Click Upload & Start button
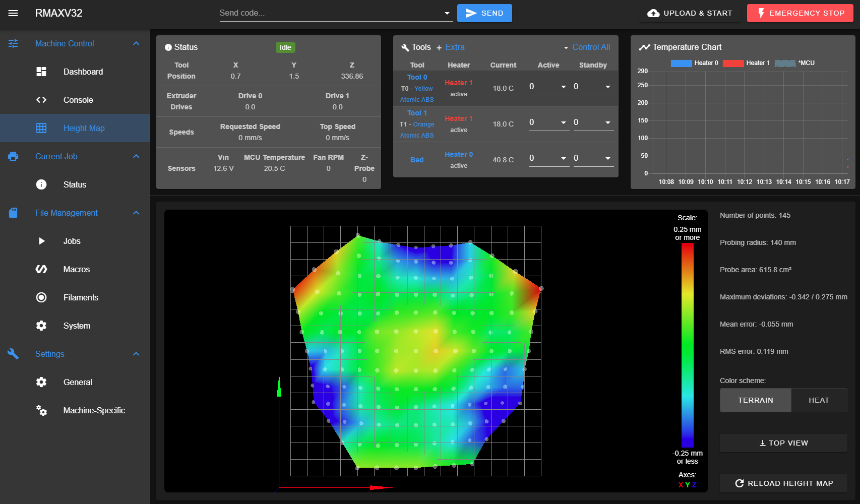Screen dimensions: 860x504 (690, 13)
